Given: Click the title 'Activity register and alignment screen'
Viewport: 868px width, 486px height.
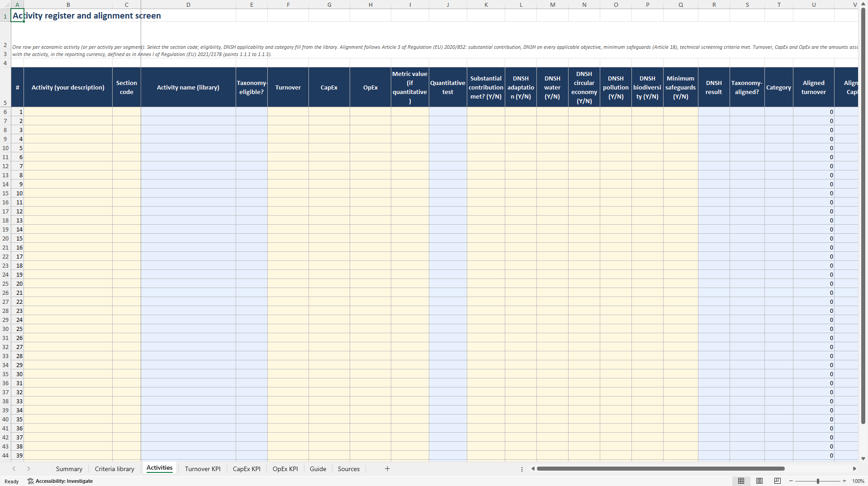Looking at the screenshot, I should coord(87,15).
